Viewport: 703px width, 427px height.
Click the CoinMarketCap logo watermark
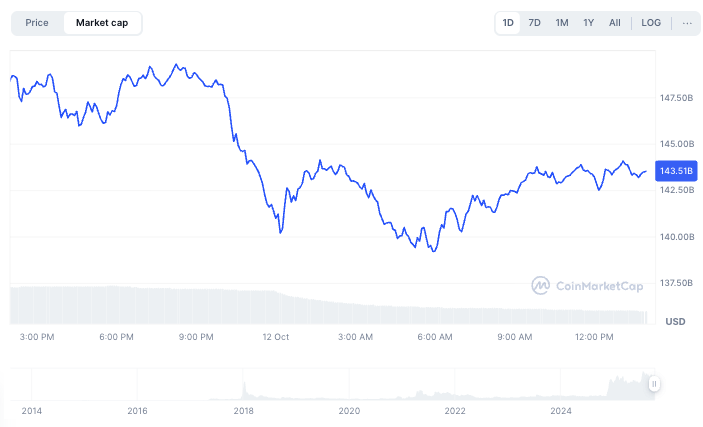pos(588,285)
